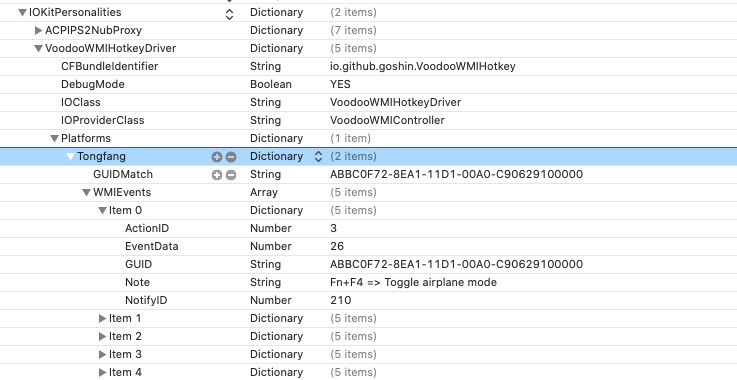Click the String type of Note

click(x=265, y=282)
